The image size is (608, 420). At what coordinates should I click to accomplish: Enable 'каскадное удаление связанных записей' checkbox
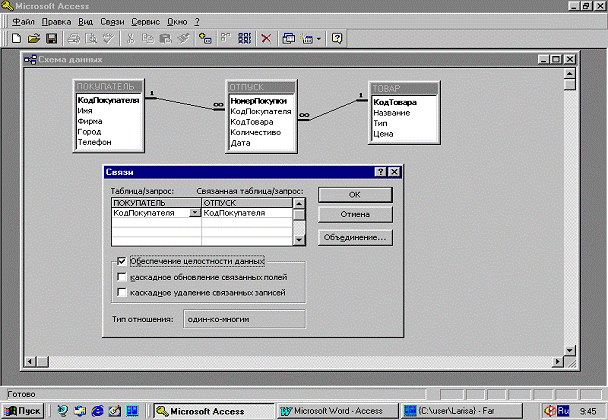coord(122,292)
